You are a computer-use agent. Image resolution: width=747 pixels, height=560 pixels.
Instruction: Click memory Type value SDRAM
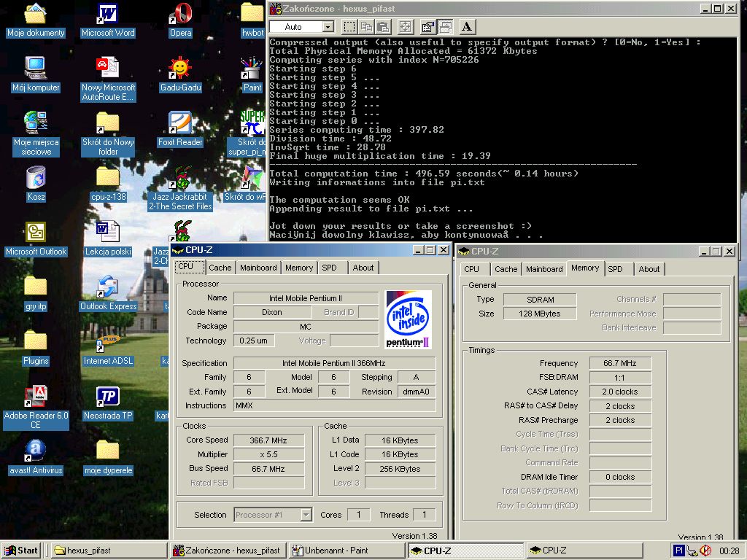tap(540, 300)
